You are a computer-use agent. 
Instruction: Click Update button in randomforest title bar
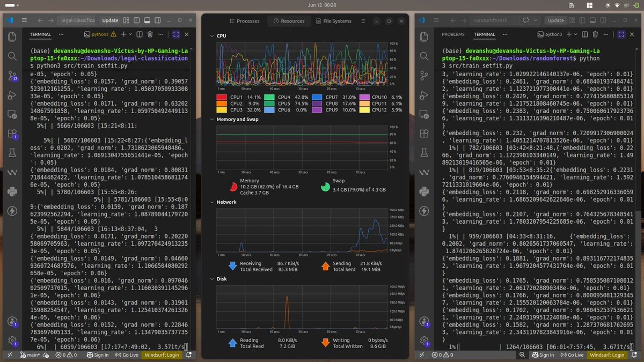click(x=555, y=20)
